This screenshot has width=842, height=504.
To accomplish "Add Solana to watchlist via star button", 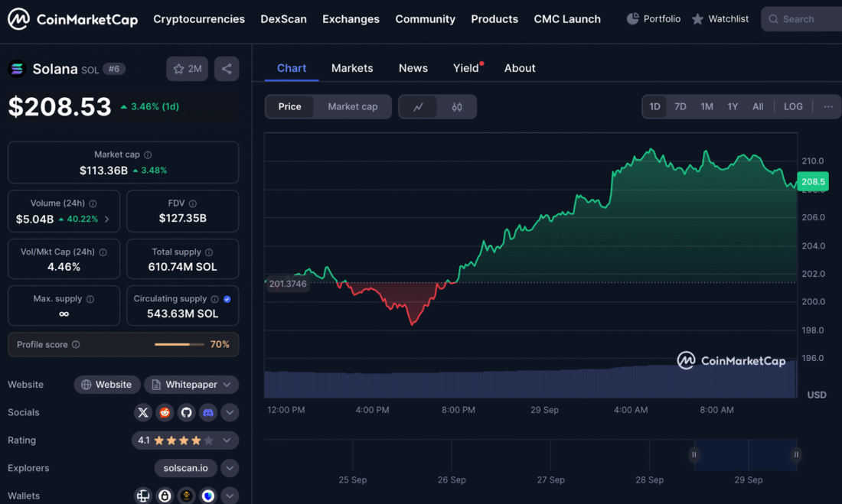I will point(187,69).
